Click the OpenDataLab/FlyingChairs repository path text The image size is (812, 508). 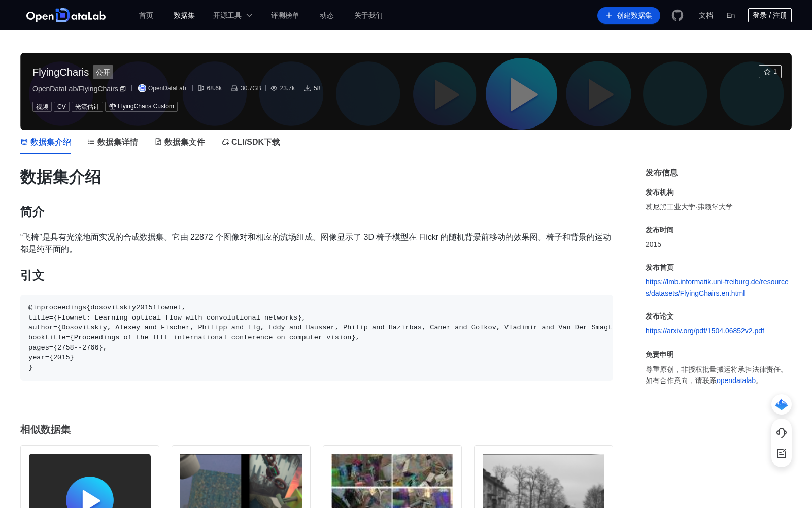pyautogui.click(x=75, y=89)
